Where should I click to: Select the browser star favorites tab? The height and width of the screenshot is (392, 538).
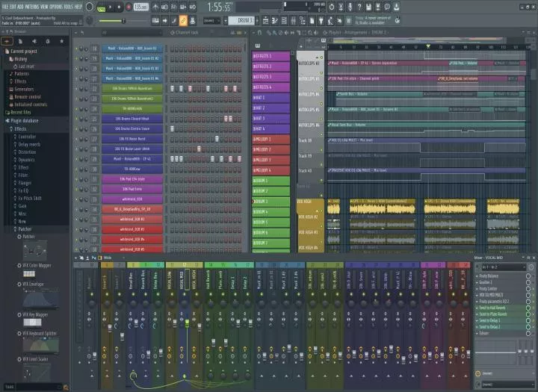[62, 41]
